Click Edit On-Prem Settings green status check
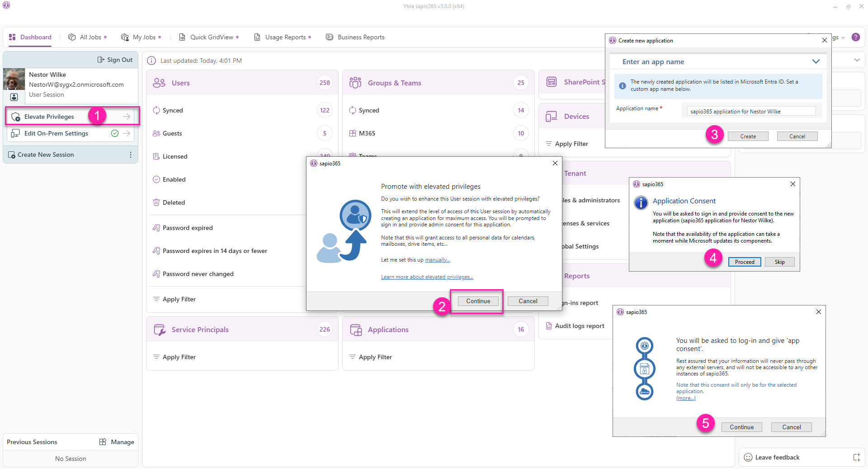 115,133
